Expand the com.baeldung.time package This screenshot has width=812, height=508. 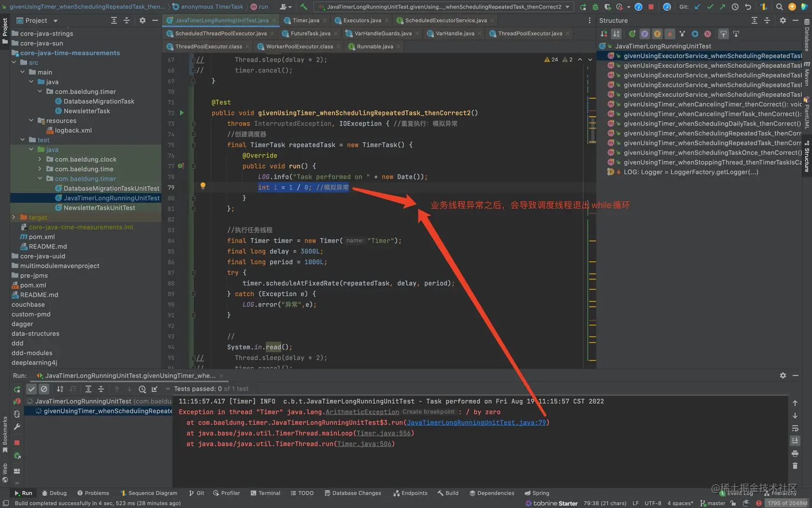(40, 169)
